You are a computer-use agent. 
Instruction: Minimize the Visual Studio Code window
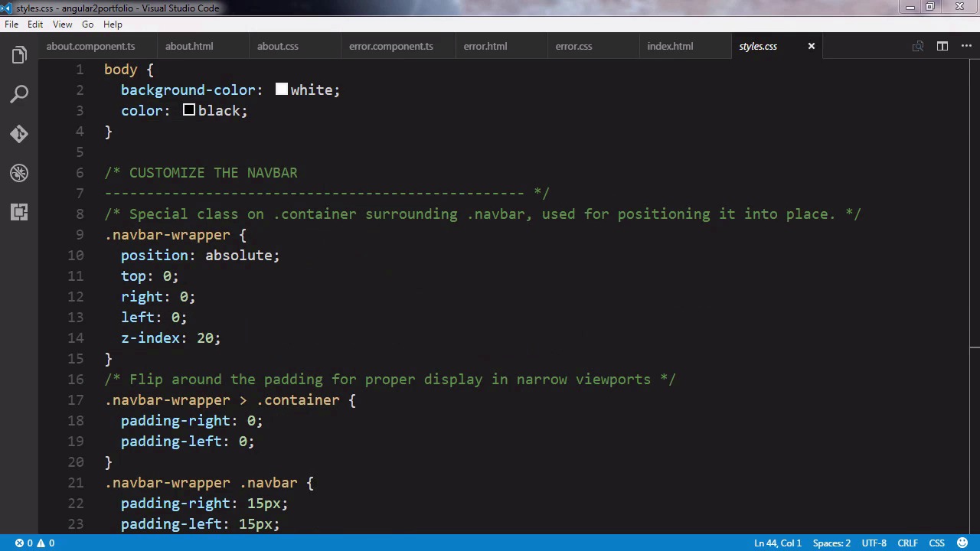pos(910,7)
